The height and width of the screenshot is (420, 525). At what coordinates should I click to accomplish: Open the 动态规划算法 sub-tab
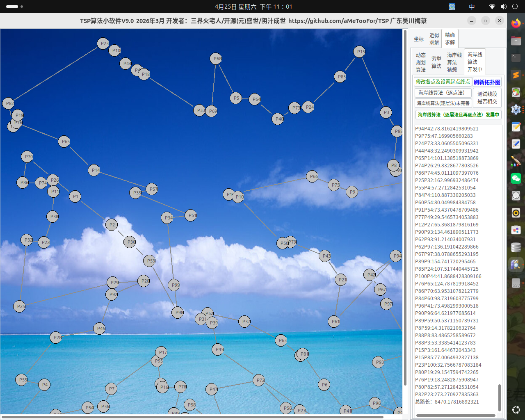tap(421, 62)
